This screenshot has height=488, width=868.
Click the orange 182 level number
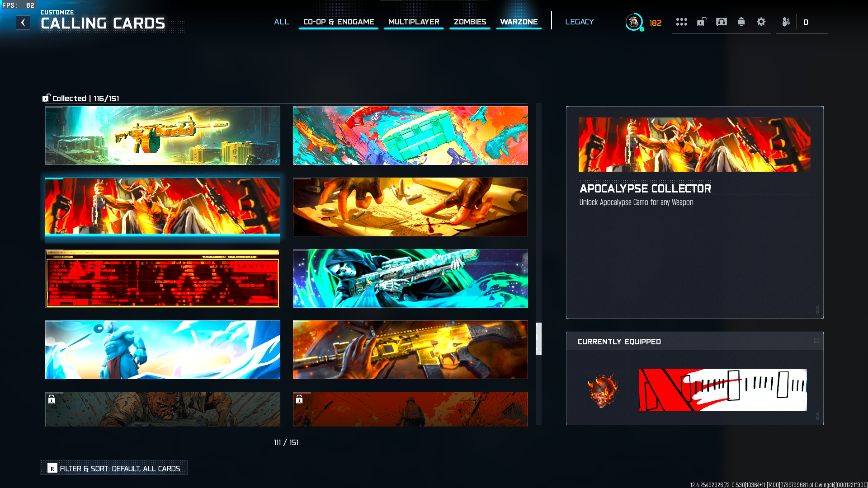click(x=656, y=23)
